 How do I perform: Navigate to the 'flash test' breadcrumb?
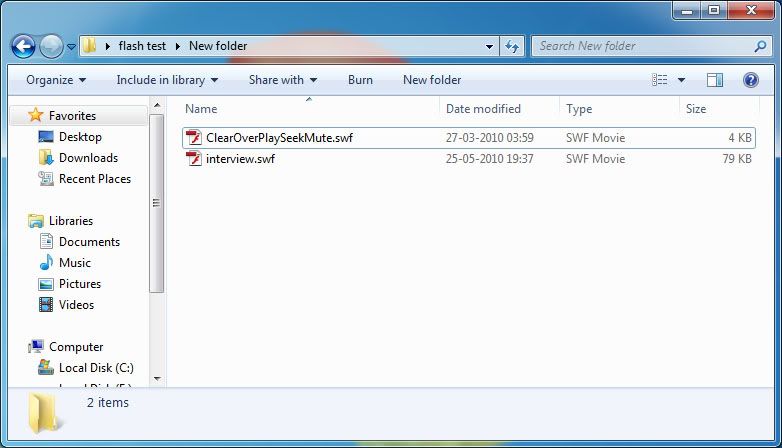click(142, 46)
